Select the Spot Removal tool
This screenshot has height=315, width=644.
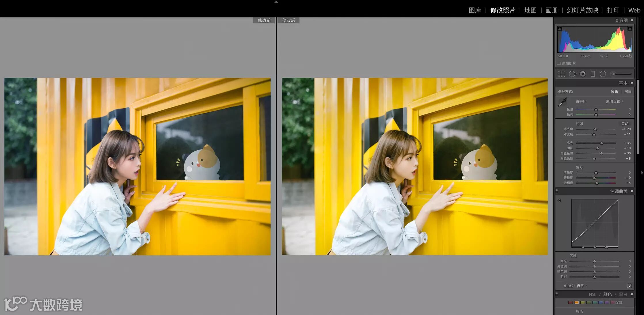point(572,74)
